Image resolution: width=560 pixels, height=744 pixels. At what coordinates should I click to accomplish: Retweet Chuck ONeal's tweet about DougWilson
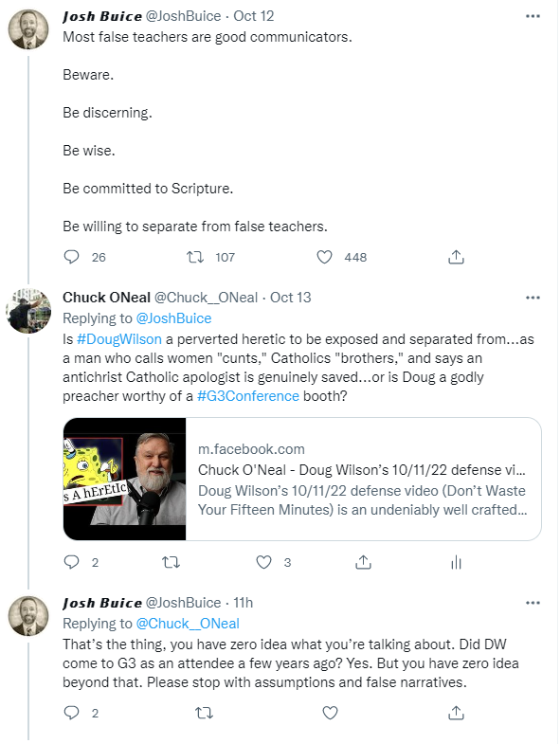[171, 562]
